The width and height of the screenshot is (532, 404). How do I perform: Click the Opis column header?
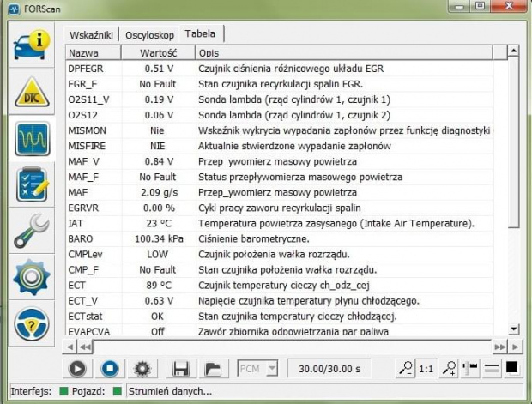click(x=344, y=53)
